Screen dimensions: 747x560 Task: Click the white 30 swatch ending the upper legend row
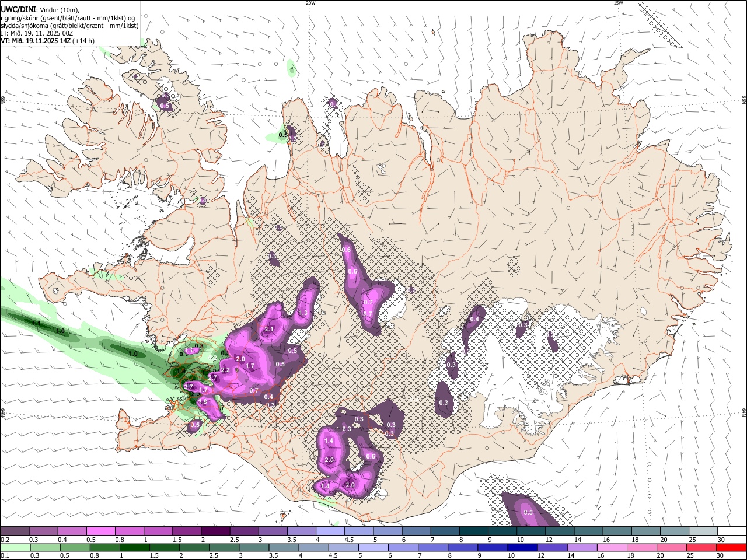pyautogui.click(x=732, y=531)
